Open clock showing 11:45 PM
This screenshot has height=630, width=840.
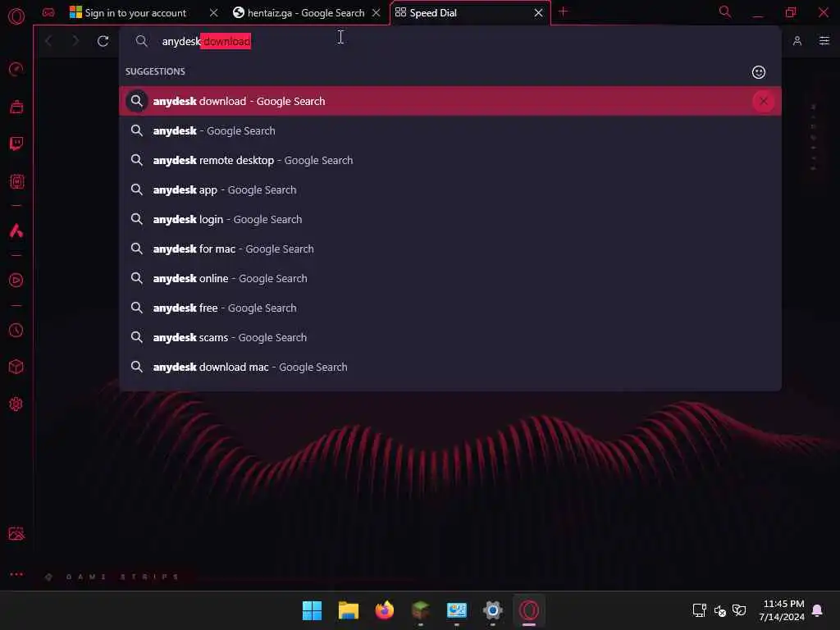click(x=782, y=610)
